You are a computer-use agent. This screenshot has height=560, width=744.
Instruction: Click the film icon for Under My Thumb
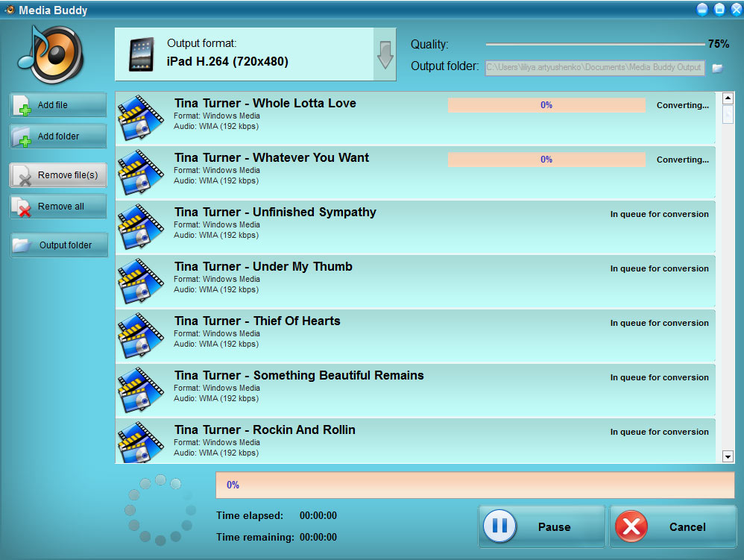tap(140, 281)
